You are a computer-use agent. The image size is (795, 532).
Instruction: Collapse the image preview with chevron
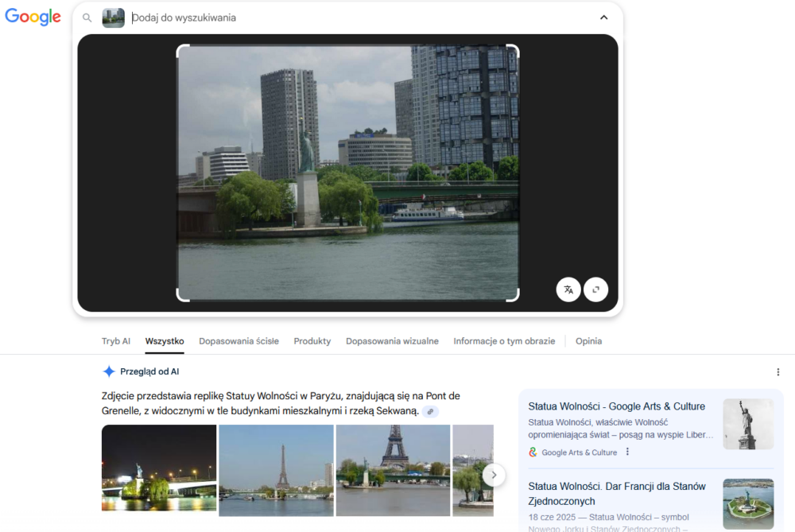coord(603,17)
